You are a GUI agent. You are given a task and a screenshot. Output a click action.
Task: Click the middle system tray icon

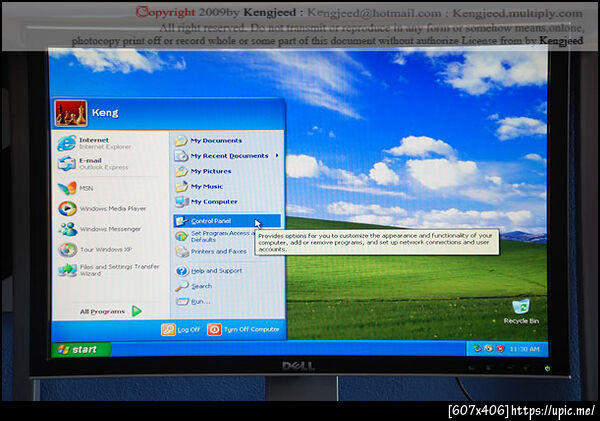tap(488, 349)
